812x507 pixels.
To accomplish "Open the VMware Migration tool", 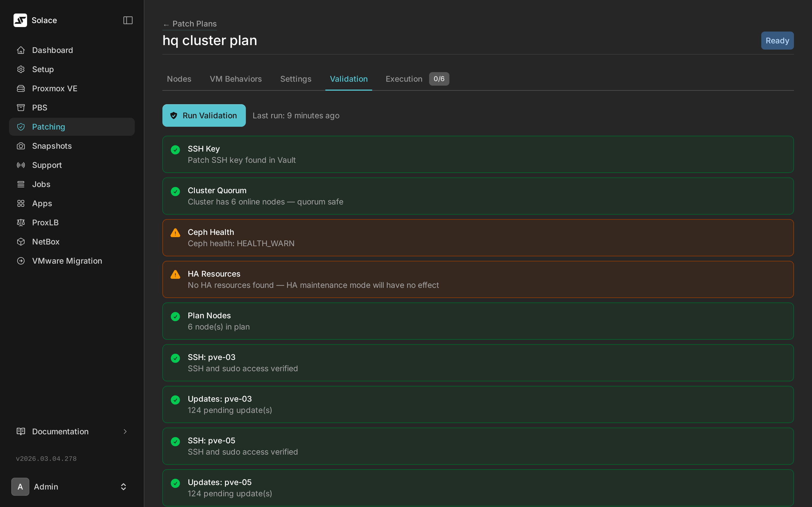I will click(67, 261).
